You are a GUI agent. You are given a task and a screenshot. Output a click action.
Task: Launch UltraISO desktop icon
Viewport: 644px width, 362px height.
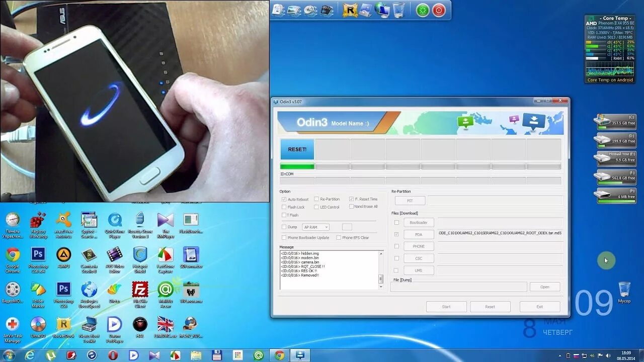(x=38, y=328)
